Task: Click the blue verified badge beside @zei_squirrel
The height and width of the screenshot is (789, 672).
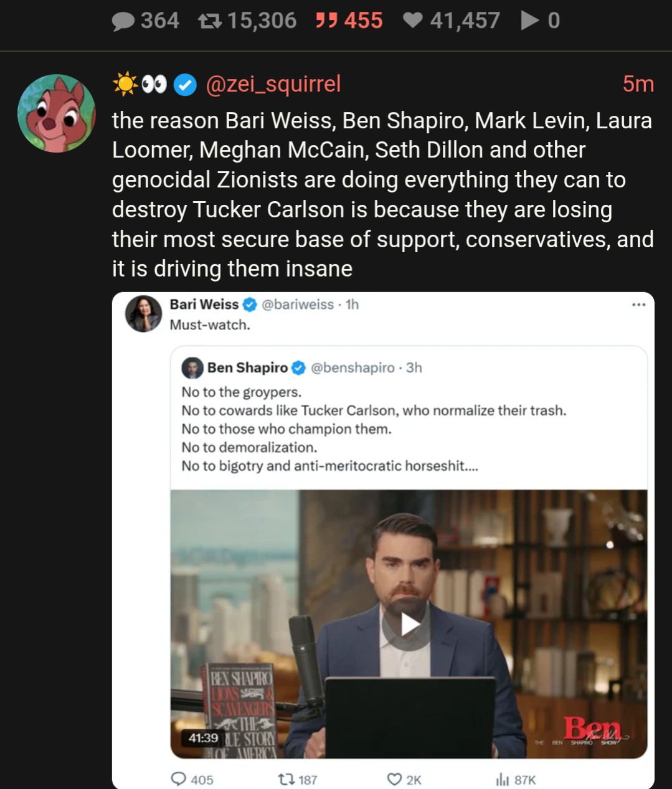Action: click(184, 84)
